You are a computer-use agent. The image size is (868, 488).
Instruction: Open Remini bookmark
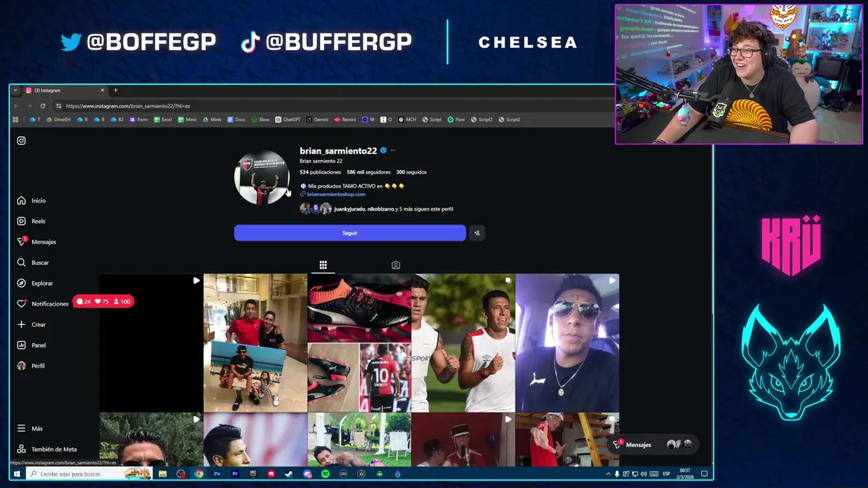click(x=345, y=119)
